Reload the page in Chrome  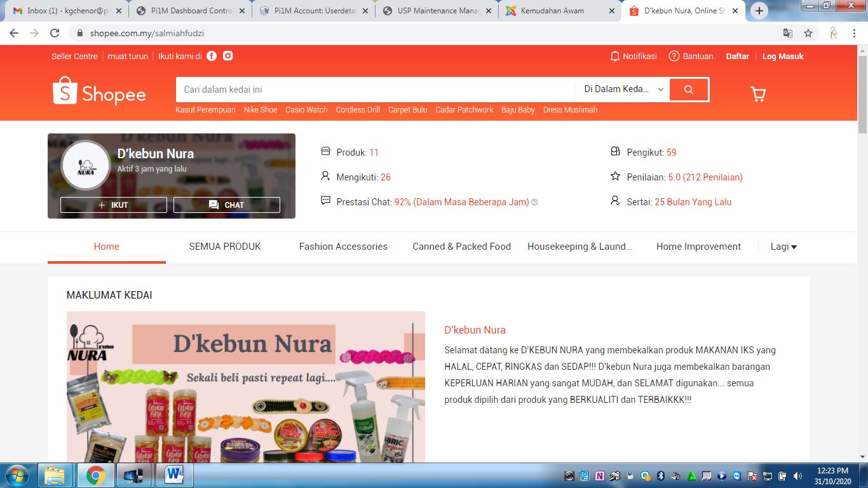[x=55, y=33]
